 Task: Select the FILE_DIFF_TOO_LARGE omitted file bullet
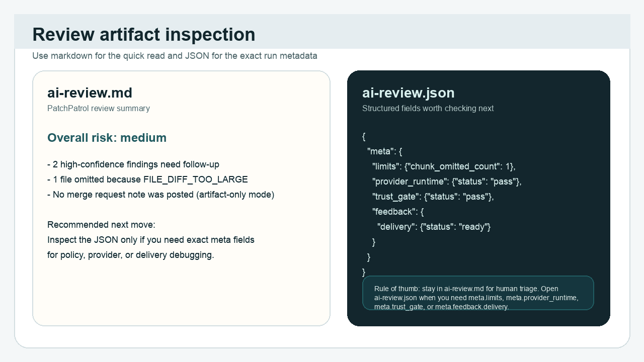pos(147,179)
